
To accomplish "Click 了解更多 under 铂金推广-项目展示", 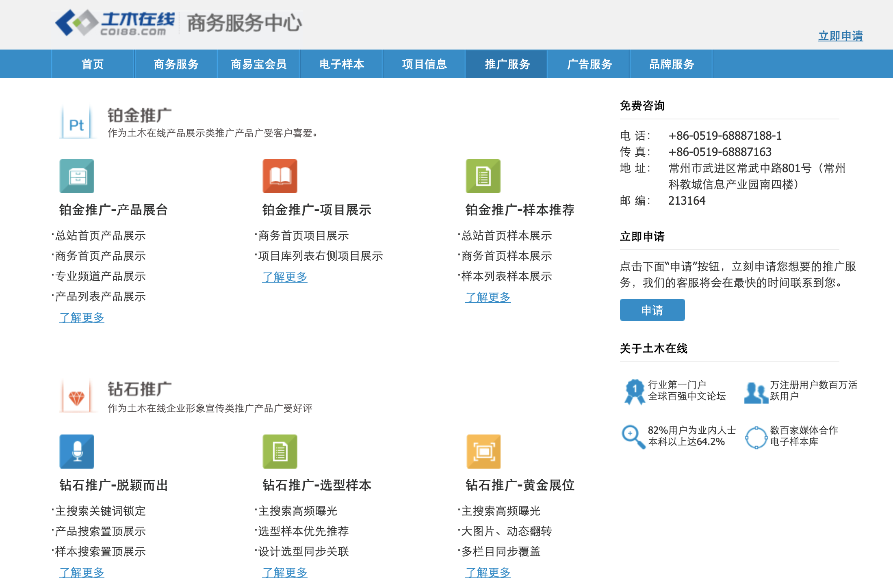I will click(285, 277).
